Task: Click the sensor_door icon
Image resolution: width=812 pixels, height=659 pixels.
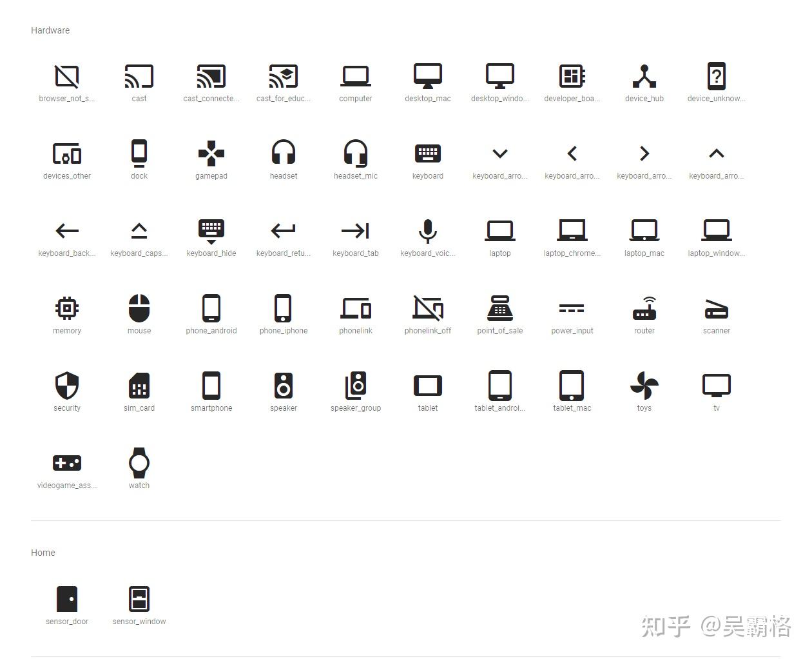Action: (67, 598)
